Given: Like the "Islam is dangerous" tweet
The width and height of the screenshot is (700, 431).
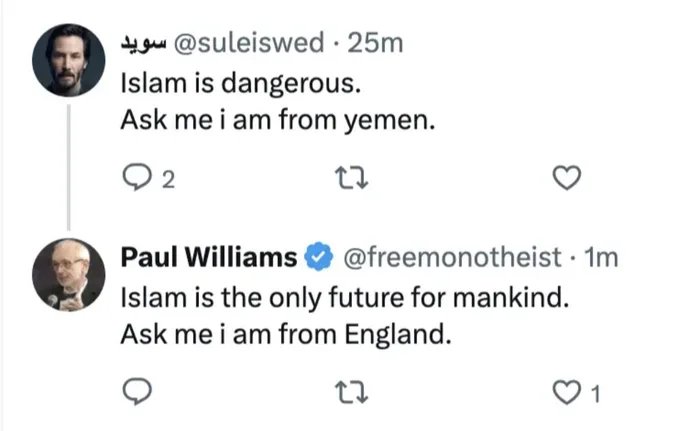Looking at the screenshot, I should (x=567, y=179).
